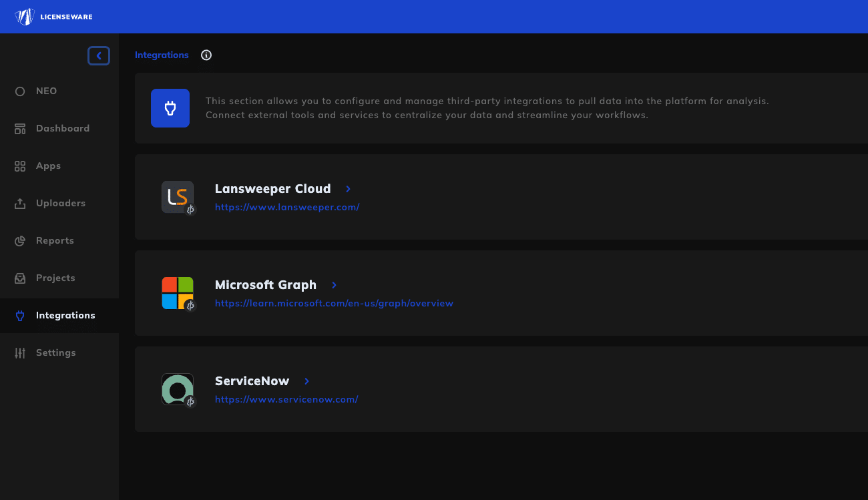Open the Apps grid icon in sidebar
868x500 pixels.
tap(20, 166)
